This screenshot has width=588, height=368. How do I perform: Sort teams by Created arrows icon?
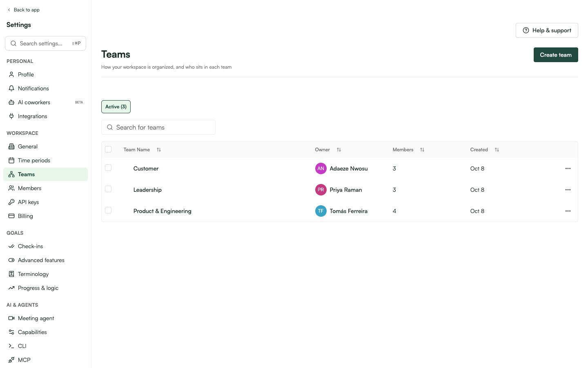point(497,150)
